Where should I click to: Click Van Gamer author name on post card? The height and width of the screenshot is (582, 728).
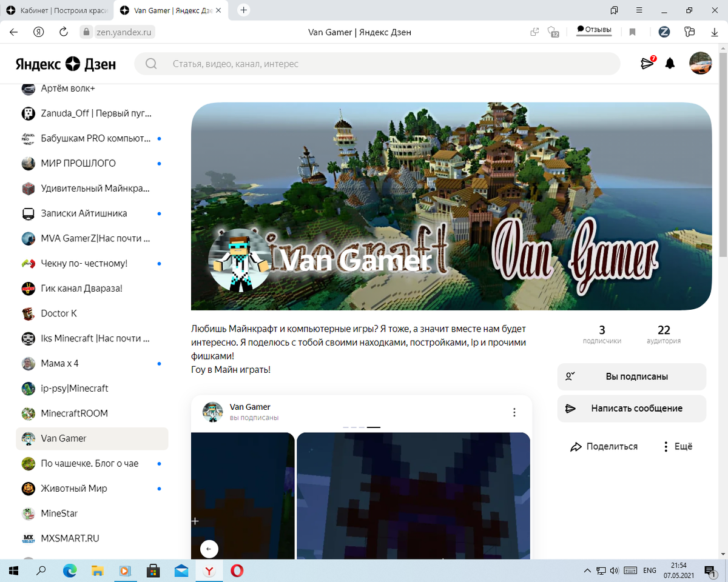pos(250,407)
